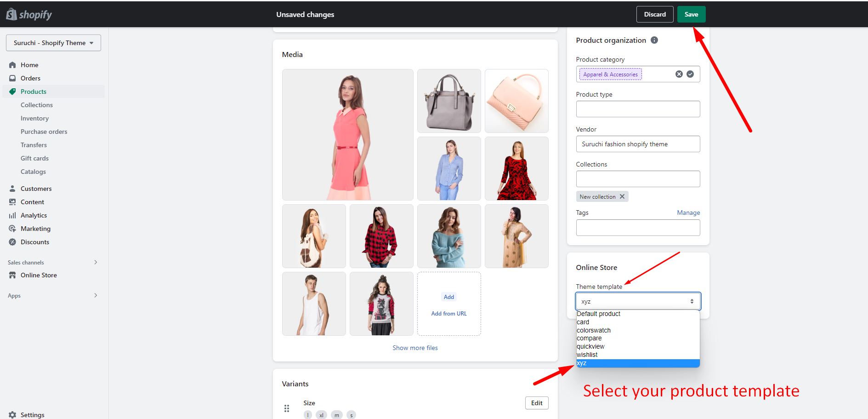Click the Vendor input field
This screenshot has height=419, width=868.
638,144
